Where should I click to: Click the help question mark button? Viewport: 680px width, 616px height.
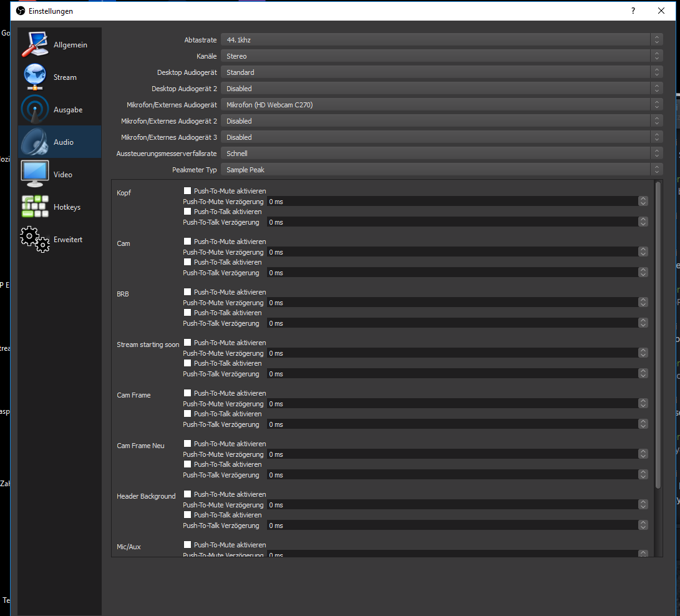point(633,11)
